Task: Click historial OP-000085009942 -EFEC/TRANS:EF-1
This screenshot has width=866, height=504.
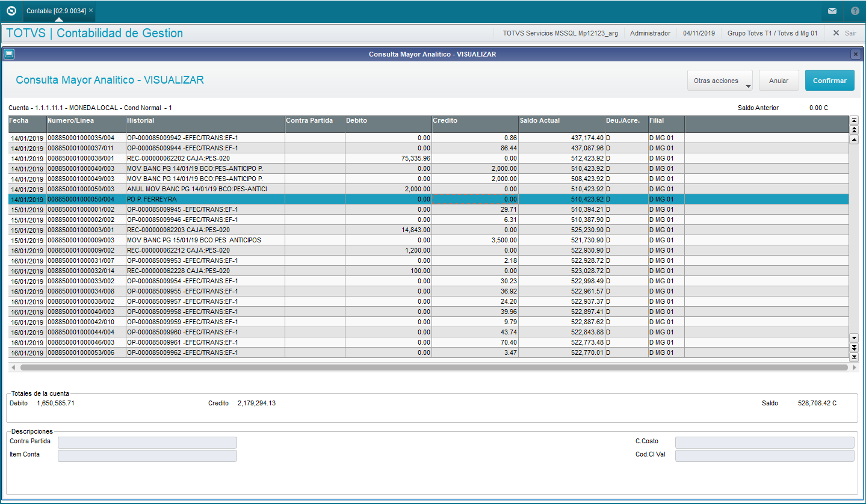Action: pyautogui.click(x=182, y=138)
